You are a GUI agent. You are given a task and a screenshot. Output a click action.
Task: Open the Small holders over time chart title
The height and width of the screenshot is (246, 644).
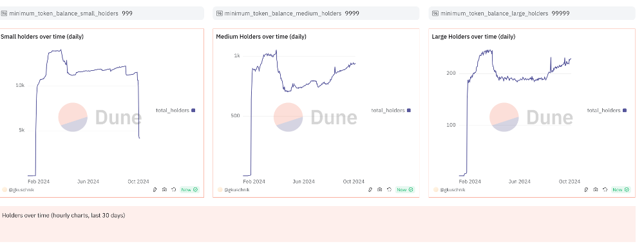[x=42, y=37]
